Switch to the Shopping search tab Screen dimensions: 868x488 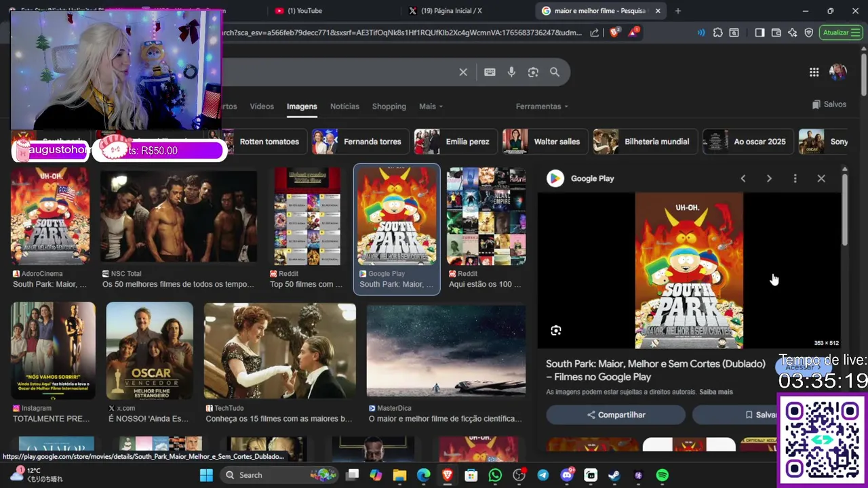[389, 106]
